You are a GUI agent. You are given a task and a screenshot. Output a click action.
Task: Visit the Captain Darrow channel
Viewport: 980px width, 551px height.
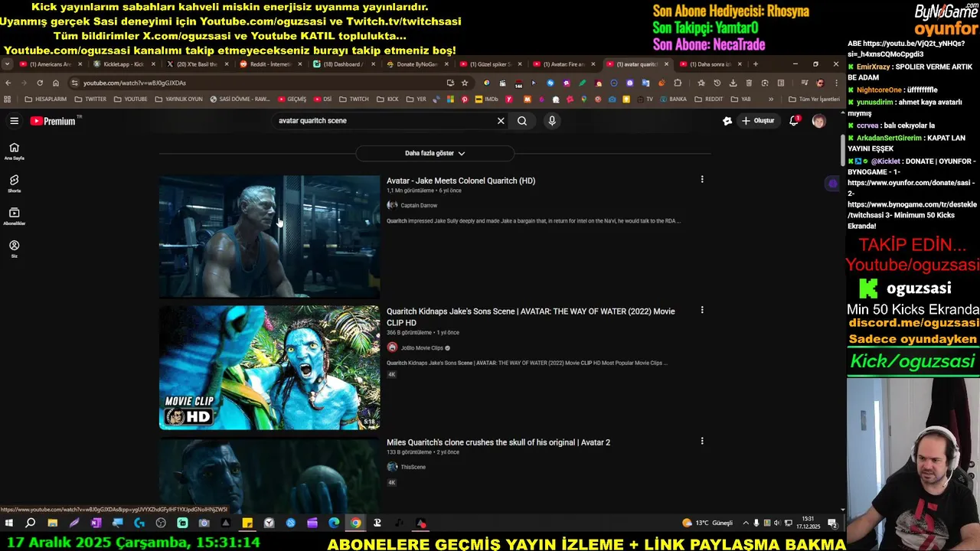[419, 205]
